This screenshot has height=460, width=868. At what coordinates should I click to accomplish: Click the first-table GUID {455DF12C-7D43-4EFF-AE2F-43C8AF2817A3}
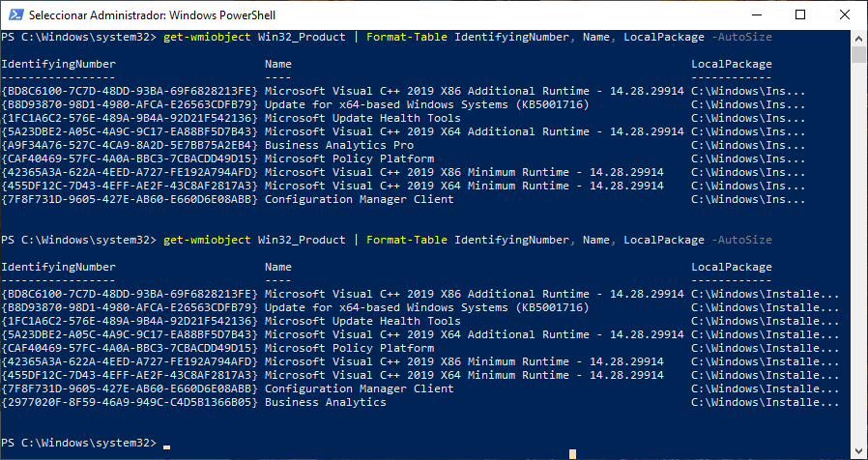click(x=130, y=186)
